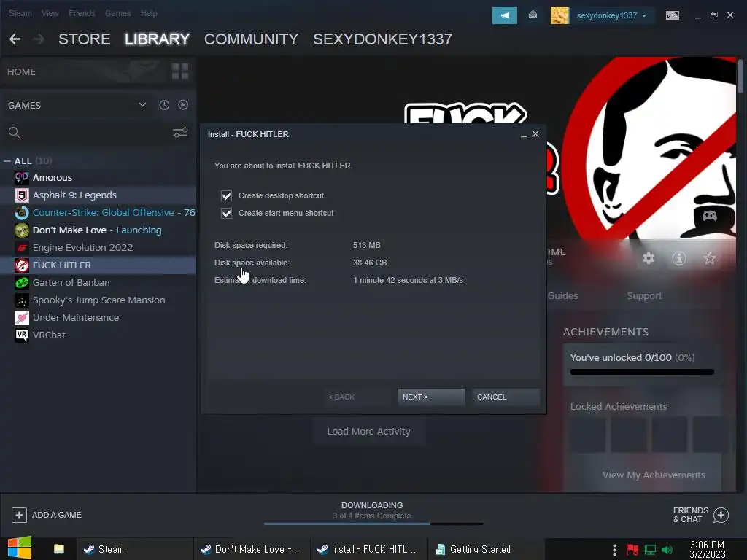
Task: Go to the STORE tab
Action: point(85,39)
